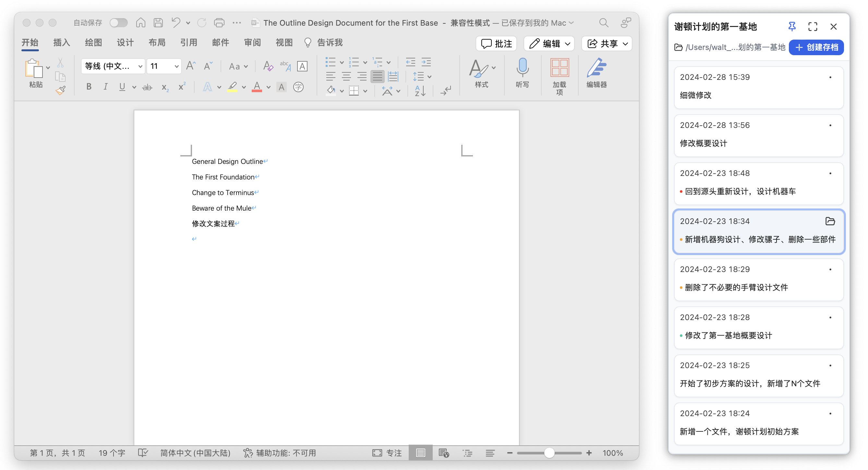Click the Italic formatting icon
Viewport: 868px width, 470px height.
106,88
